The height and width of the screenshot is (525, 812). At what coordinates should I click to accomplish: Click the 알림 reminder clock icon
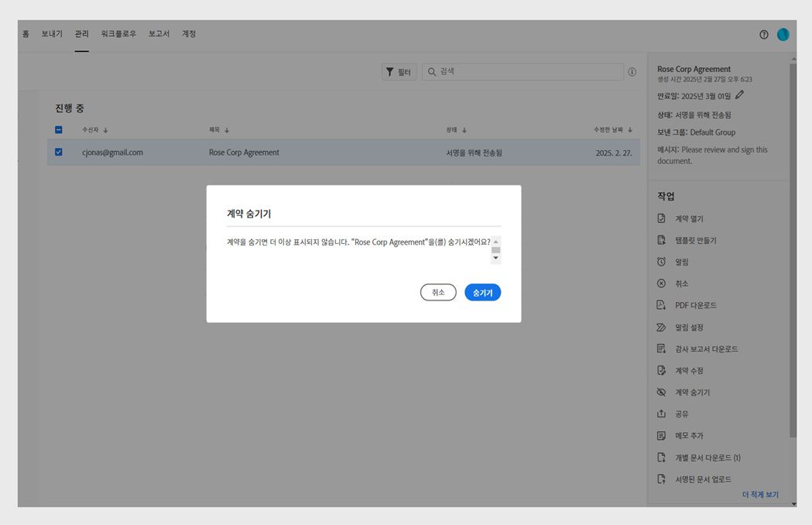[x=663, y=262]
